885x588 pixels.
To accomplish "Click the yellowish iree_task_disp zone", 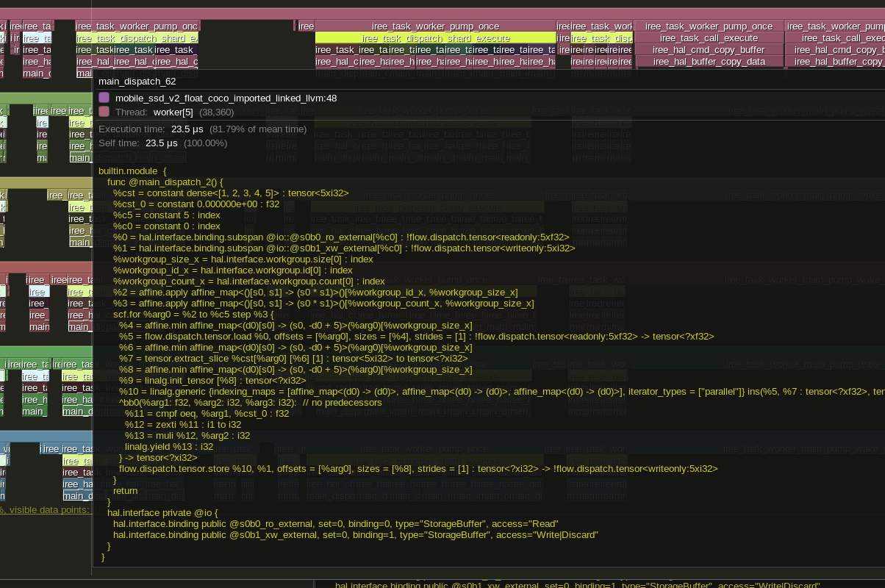I will coord(601,38).
